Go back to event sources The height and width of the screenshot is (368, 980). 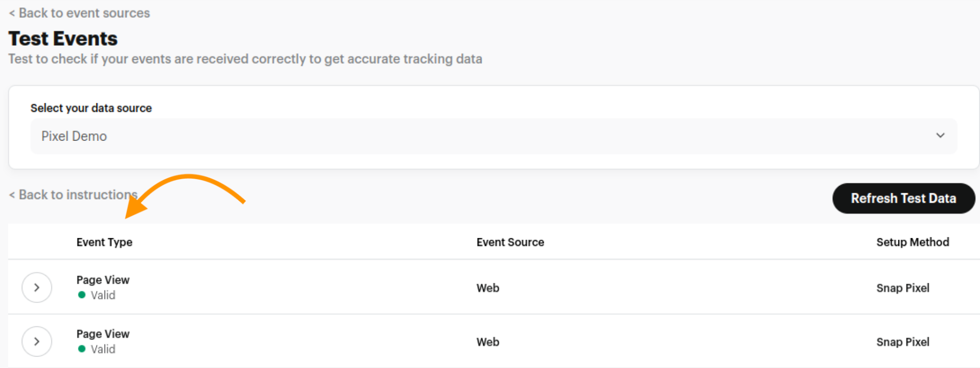(79, 13)
